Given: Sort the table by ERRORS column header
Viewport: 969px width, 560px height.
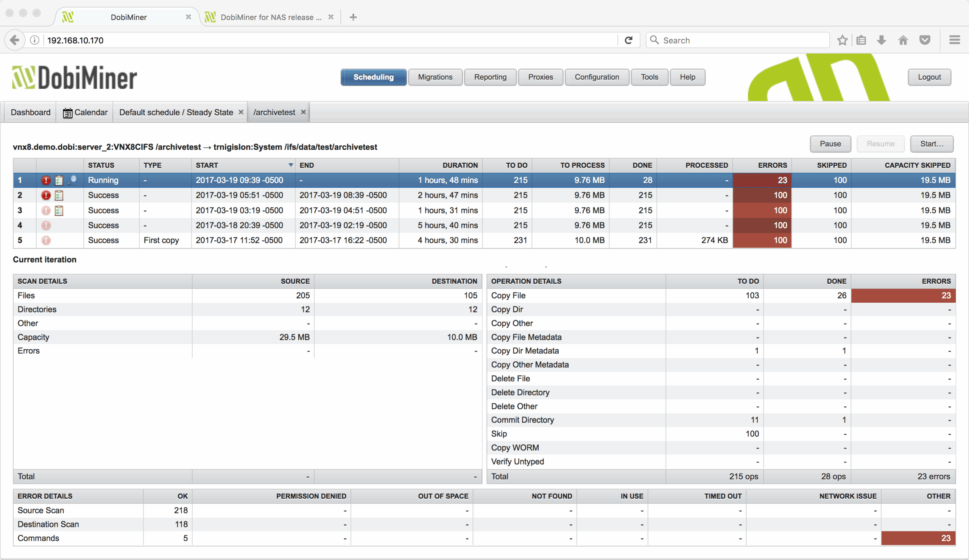Looking at the screenshot, I should [772, 165].
